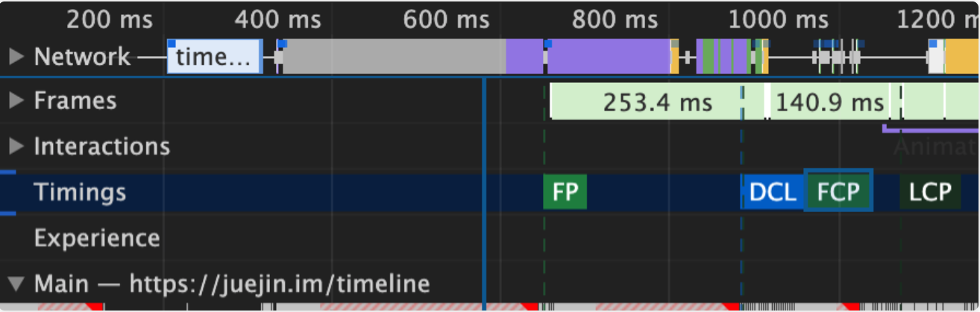Select the LCP timing marker
The width and height of the screenshot is (980, 312).
(x=930, y=193)
